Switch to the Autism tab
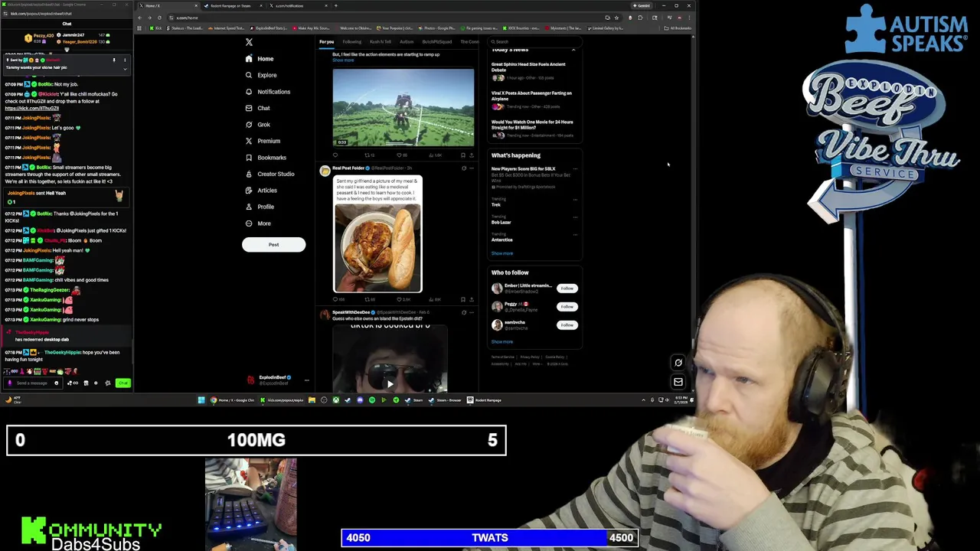The height and width of the screenshot is (551, 980). point(407,42)
